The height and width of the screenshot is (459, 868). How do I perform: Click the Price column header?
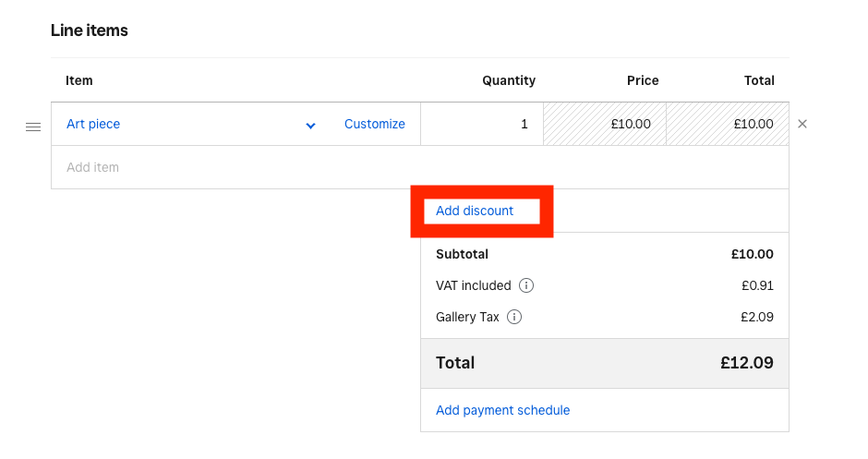click(x=643, y=80)
